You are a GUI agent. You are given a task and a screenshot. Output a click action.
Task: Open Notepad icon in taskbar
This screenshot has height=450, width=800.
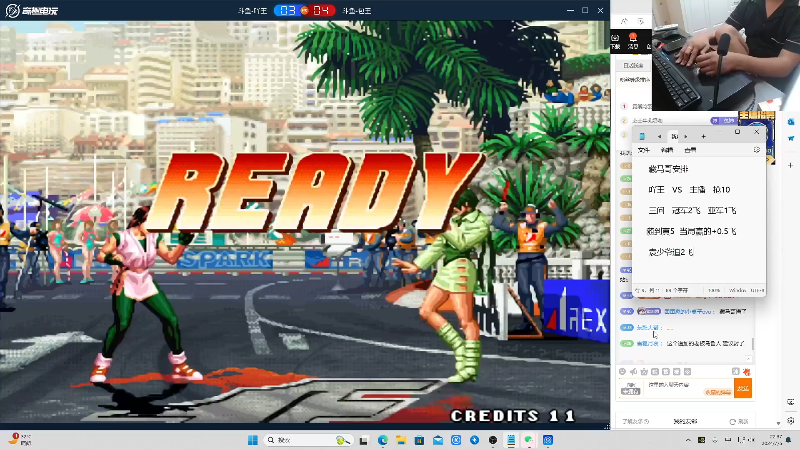(x=511, y=440)
